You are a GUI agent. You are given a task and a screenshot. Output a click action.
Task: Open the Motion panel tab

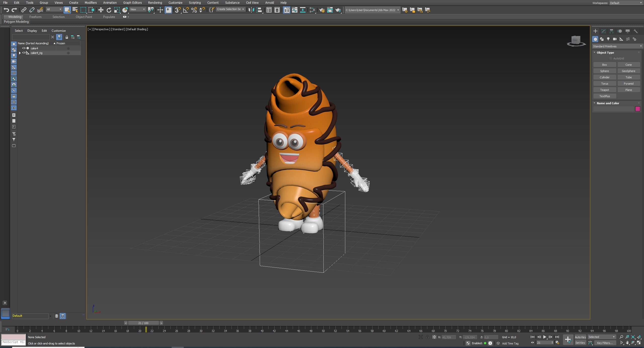point(620,31)
